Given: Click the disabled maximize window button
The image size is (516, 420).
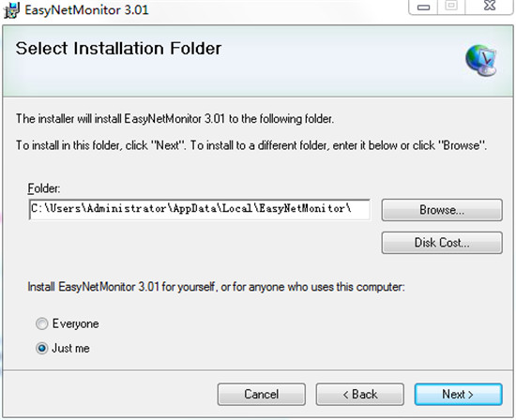Looking at the screenshot, I should [x=451, y=6].
